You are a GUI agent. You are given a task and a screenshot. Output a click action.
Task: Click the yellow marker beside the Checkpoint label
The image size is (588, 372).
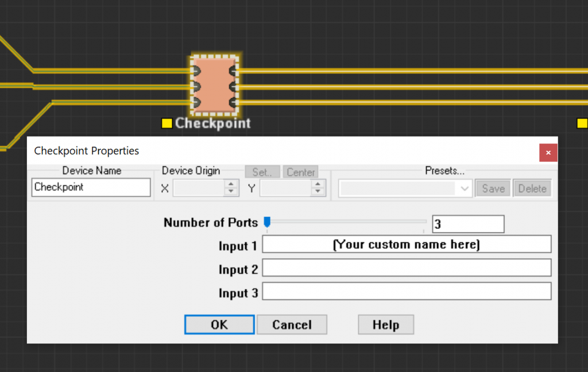coord(167,123)
